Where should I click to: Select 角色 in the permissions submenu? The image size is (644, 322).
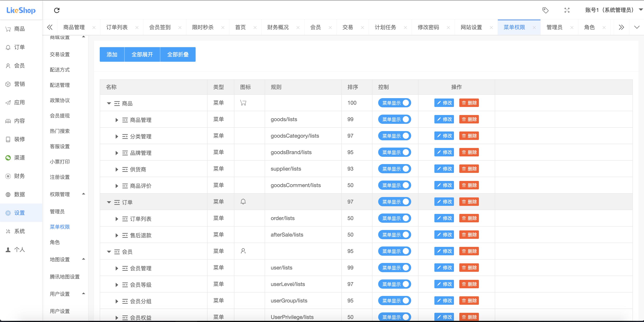coord(54,242)
